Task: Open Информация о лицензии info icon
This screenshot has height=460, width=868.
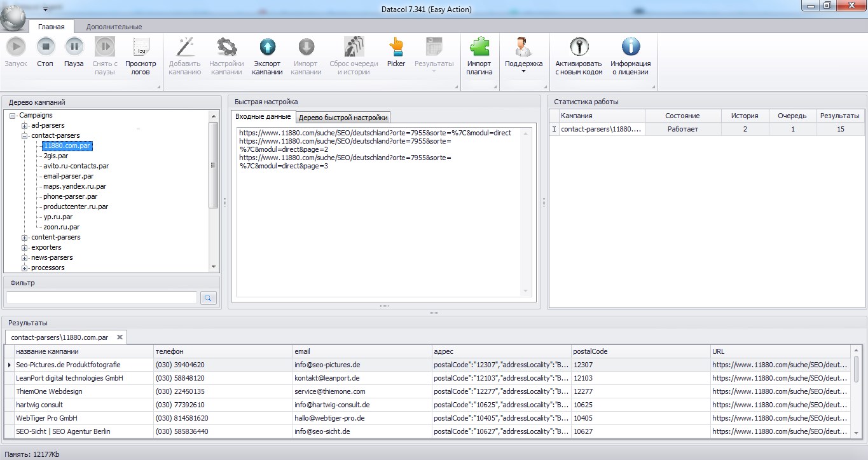Action: pos(630,47)
